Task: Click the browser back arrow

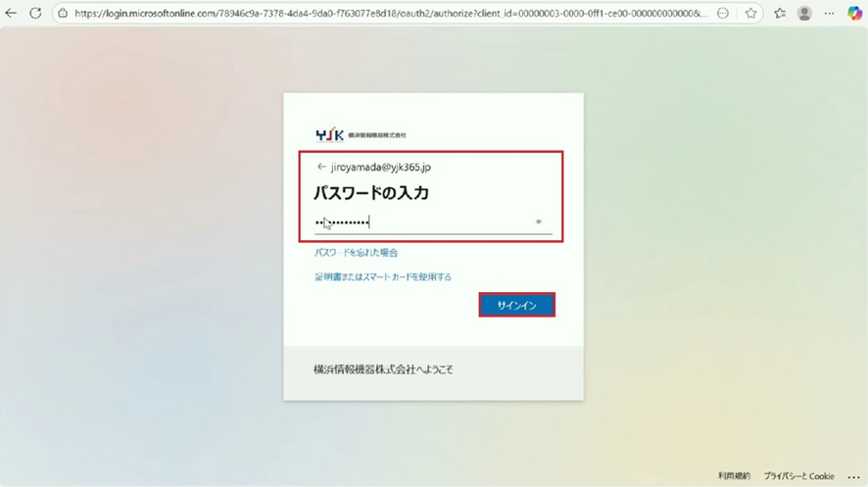Action: coord(12,14)
